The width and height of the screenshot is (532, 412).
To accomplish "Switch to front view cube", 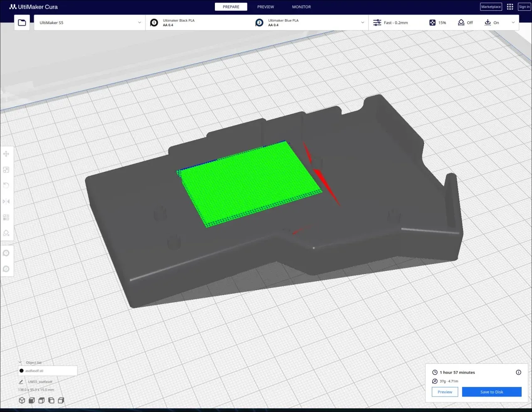I will 32,400.
